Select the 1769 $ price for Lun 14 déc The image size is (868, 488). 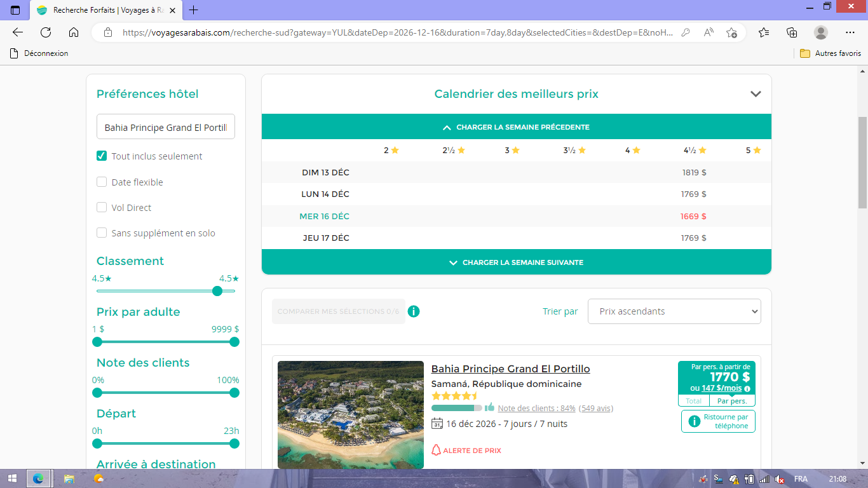(x=694, y=194)
